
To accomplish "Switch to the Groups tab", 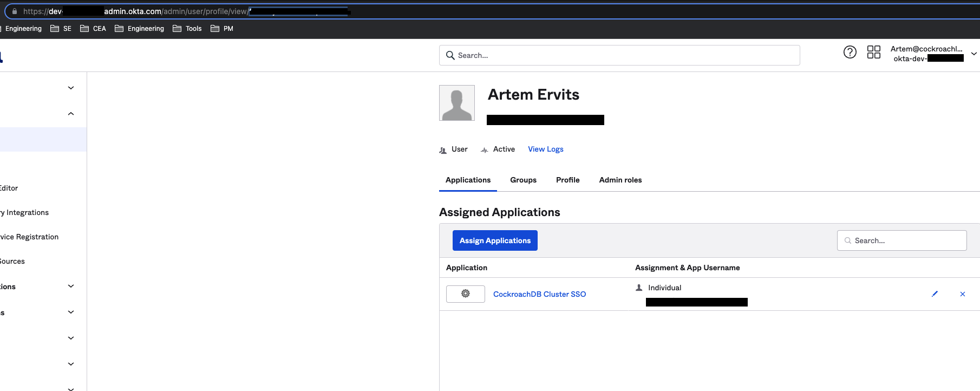I will (x=523, y=180).
